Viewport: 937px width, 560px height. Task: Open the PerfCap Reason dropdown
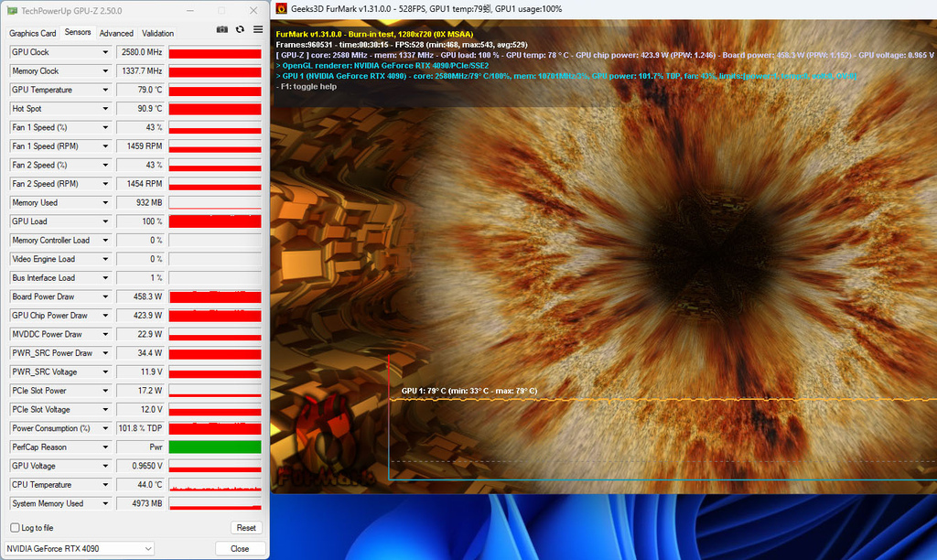[x=105, y=447]
